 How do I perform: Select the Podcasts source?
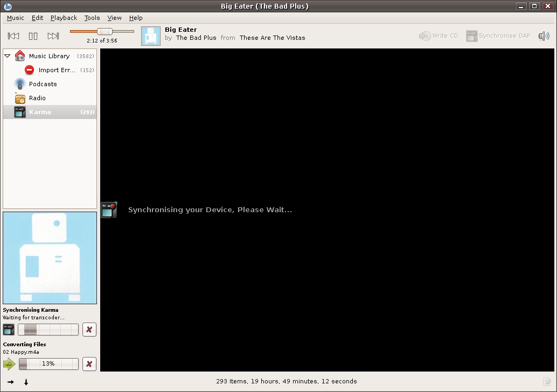[50, 84]
